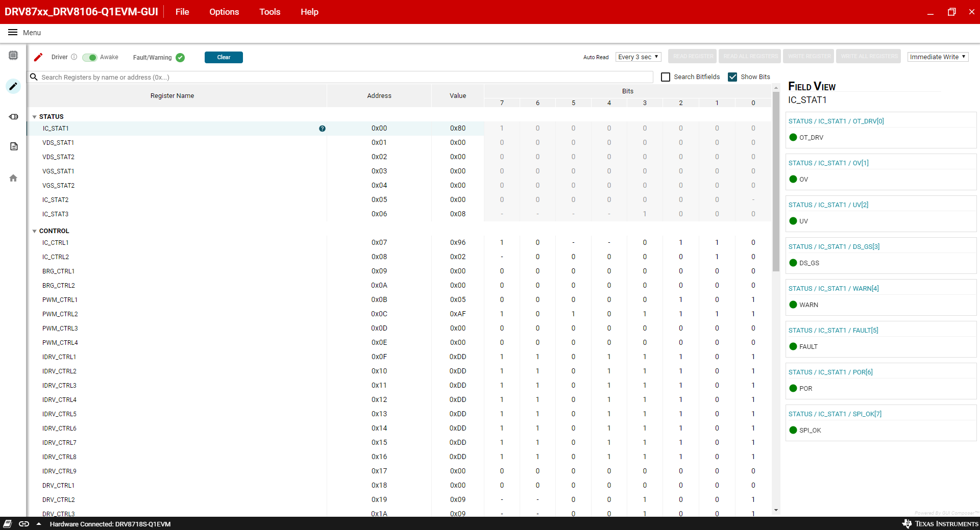Click the scrollbar down arrow

(x=776, y=510)
